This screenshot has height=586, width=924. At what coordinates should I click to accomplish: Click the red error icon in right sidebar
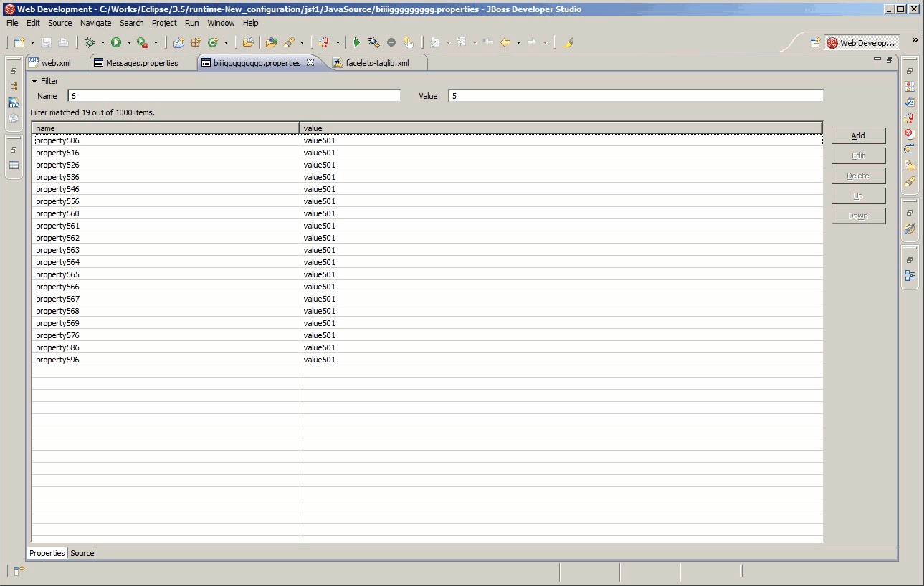(910, 133)
